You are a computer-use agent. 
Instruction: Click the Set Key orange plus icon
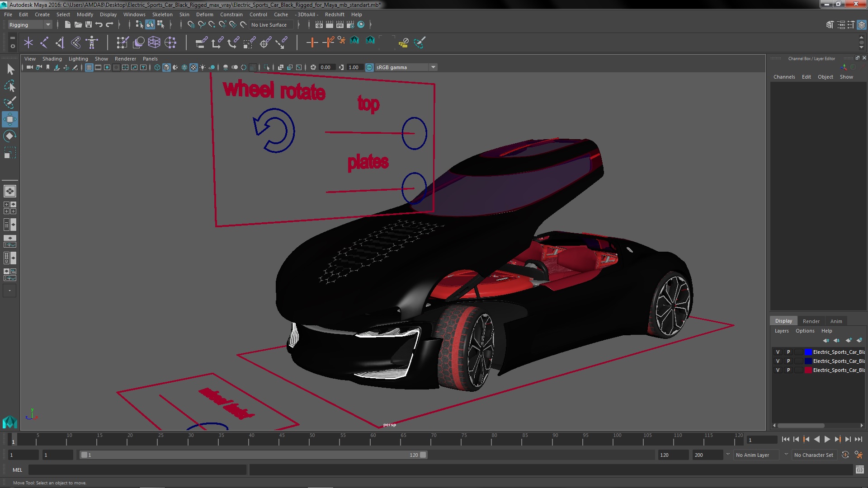312,42
